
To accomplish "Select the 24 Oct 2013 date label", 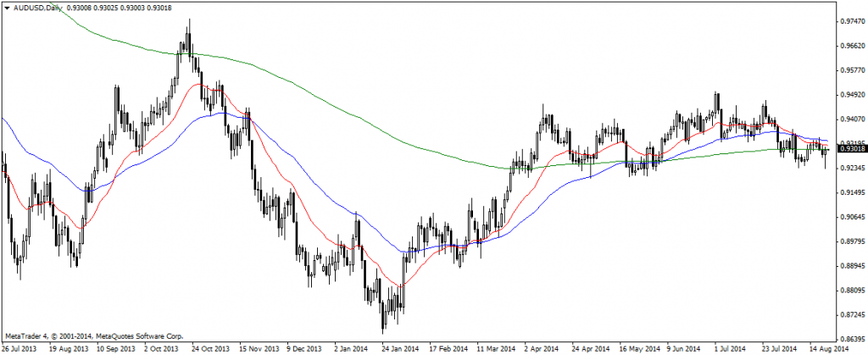I will tap(211, 348).
